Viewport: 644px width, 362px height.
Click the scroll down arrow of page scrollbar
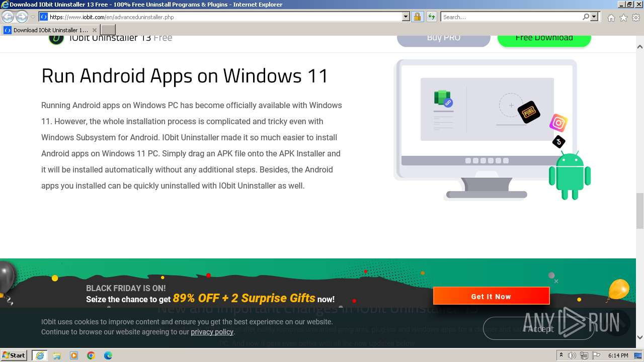click(640, 337)
